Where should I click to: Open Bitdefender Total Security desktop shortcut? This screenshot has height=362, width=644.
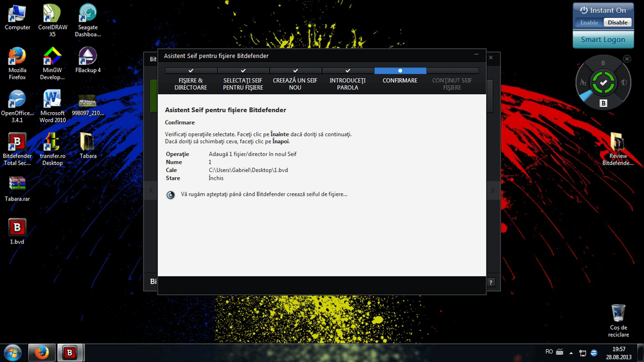point(17,144)
